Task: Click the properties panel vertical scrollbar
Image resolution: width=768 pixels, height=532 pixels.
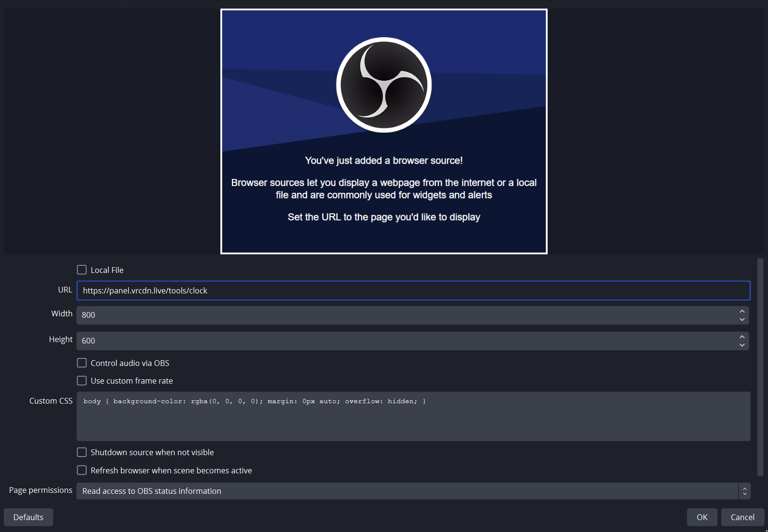Action: tap(760, 367)
